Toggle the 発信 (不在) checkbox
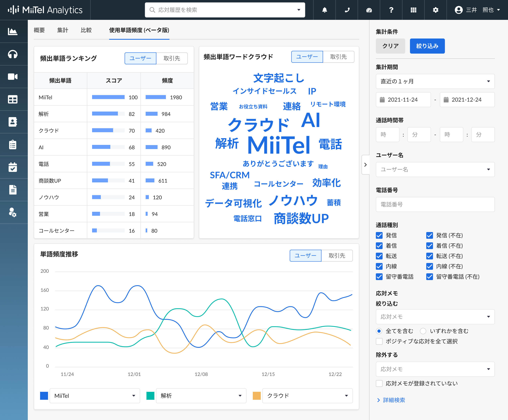Viewport: 508px width, 420px height. 430,235
